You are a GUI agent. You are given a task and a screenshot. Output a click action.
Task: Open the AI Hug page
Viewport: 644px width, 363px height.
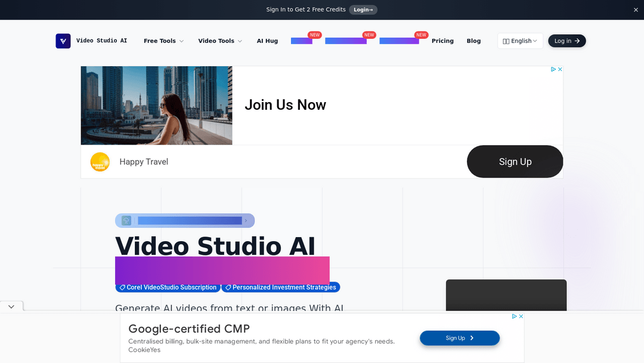pos(267,41)
